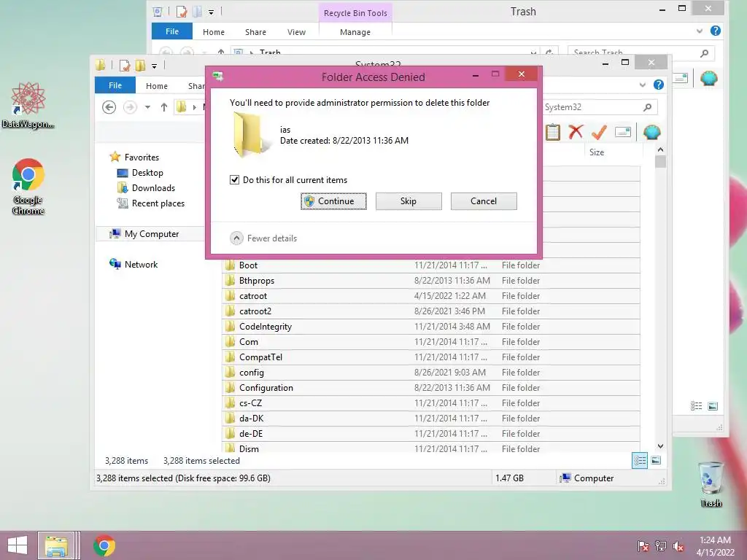
Task: Click Continue to grant administrator permission
Action: [333, 201]
